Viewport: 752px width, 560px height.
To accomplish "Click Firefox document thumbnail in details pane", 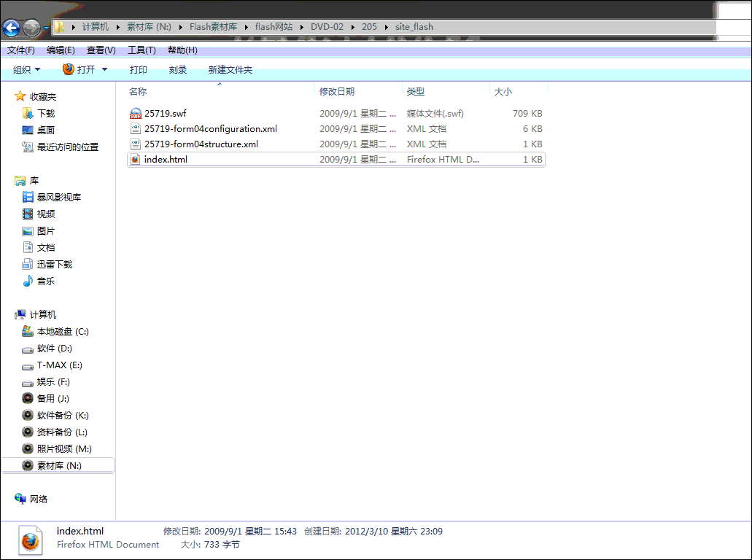I will (x=30, y=540).
